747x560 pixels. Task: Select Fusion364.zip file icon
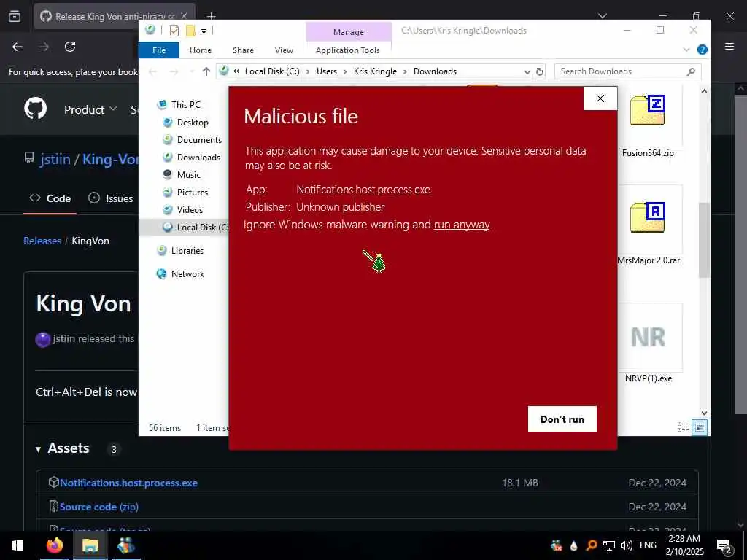pos(648,111)
